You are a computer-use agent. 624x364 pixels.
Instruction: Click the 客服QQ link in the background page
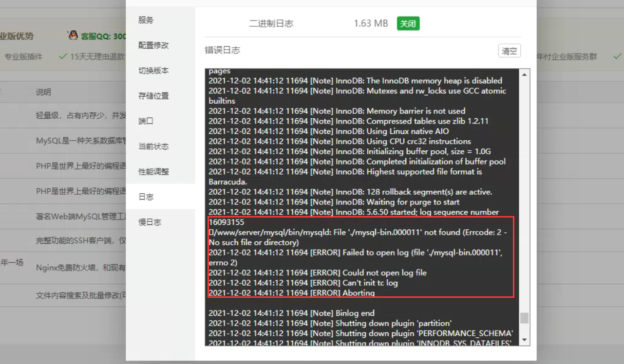tap(104, 36)
